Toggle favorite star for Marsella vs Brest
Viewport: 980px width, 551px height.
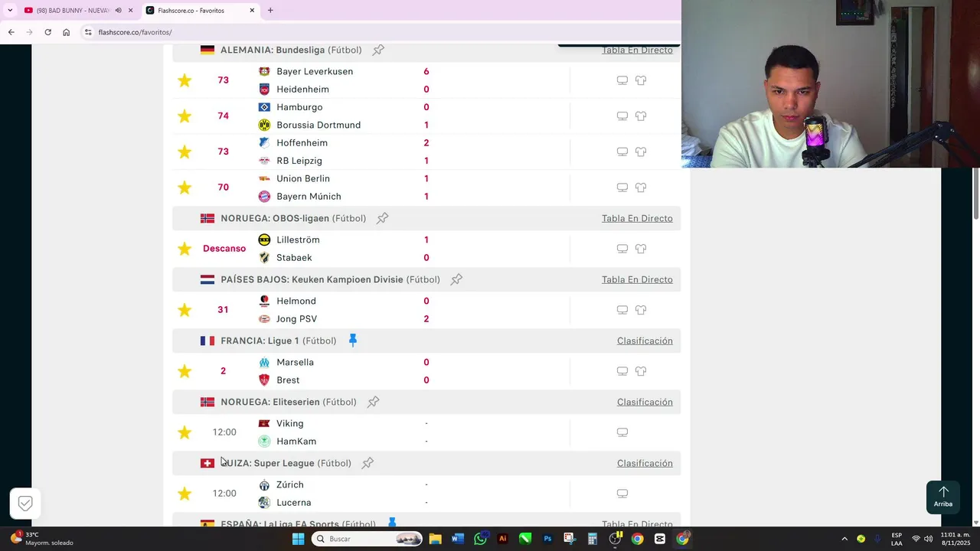185,371
